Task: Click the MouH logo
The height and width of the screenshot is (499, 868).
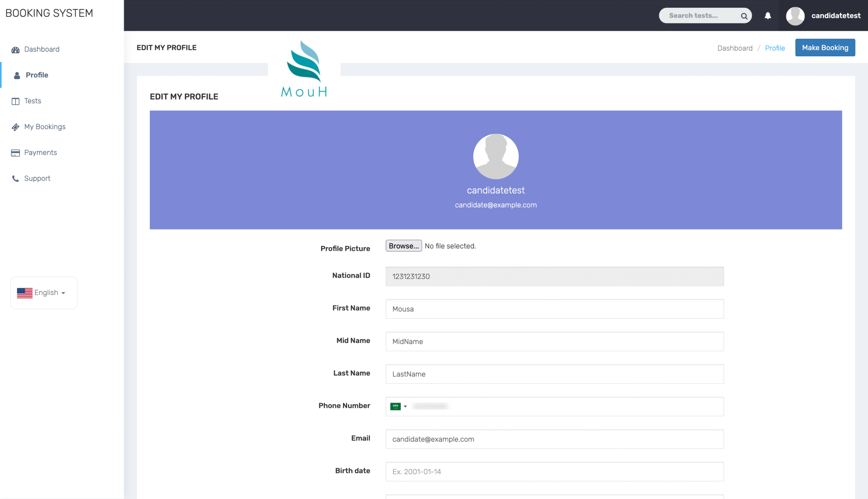Action: tap(304, 69)
